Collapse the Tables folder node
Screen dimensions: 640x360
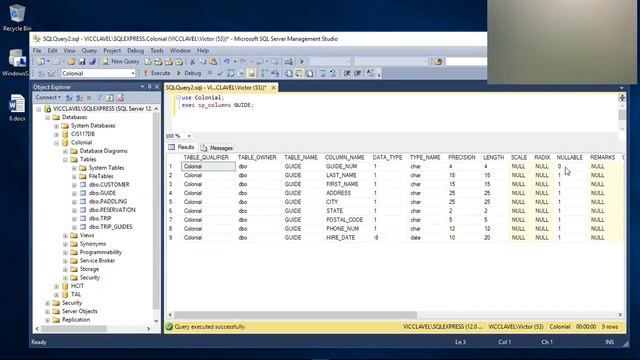pos(65,160)
